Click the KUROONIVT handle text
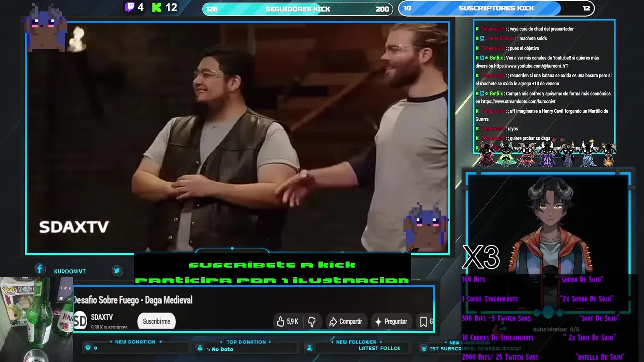The width and height of the screenshot is (644, 362). (x=70, y=271)
